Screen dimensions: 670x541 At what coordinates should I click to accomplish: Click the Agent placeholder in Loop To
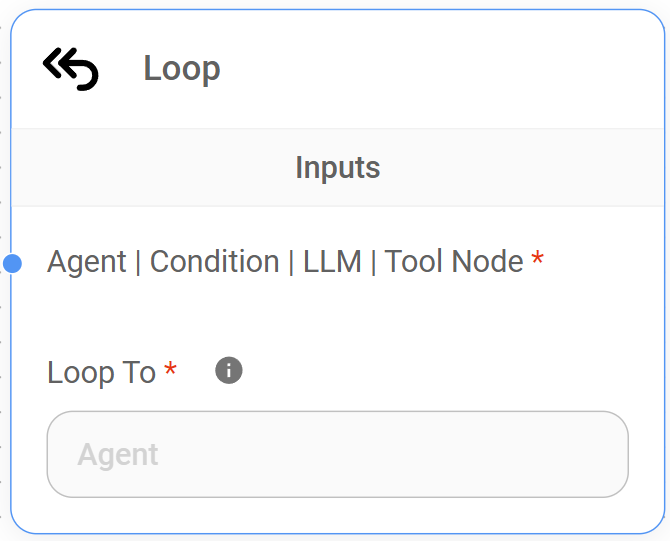click(x=118, y=455)
